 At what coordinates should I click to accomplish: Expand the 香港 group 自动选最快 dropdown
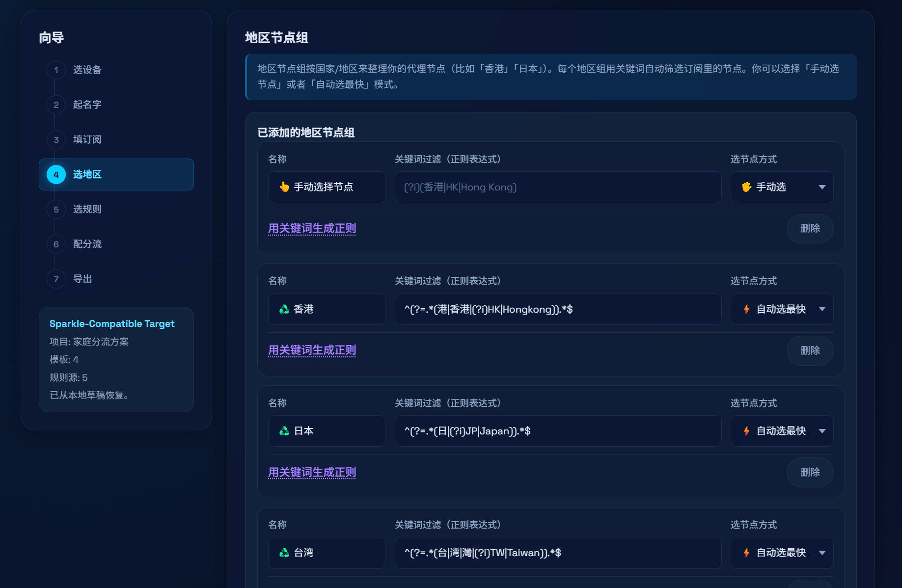pos(782,309)
